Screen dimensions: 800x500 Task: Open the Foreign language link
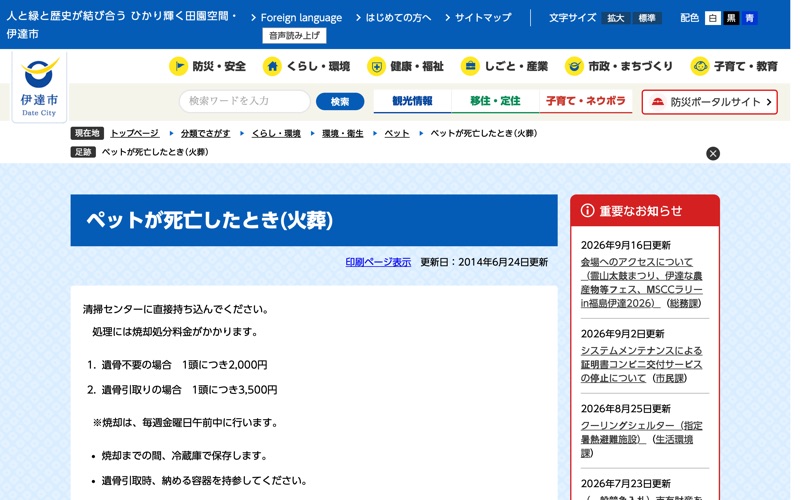tap(301, 18)
